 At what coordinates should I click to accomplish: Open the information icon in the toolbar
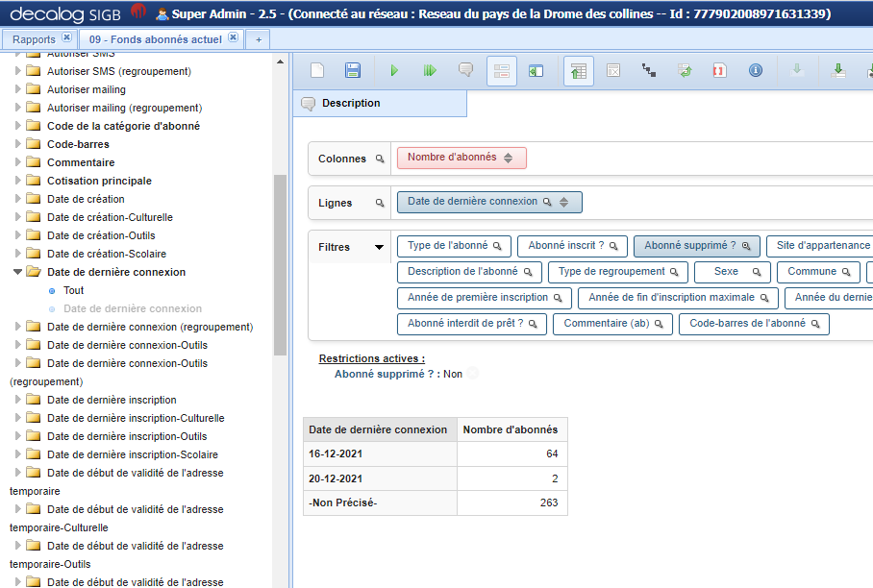point(755,69)
